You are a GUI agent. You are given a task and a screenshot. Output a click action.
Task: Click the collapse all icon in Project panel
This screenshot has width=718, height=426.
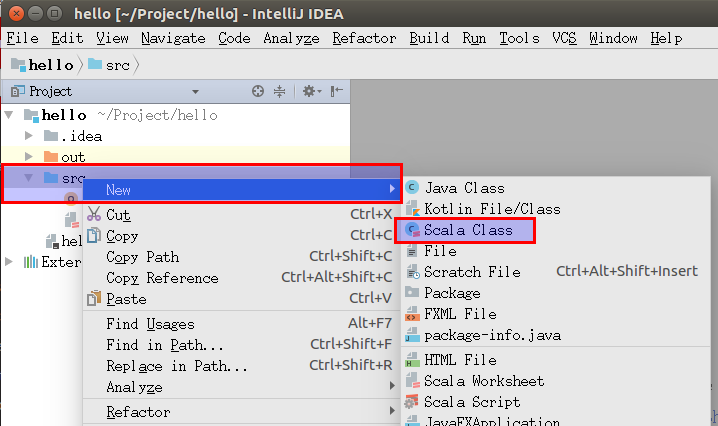pos(281,91)
